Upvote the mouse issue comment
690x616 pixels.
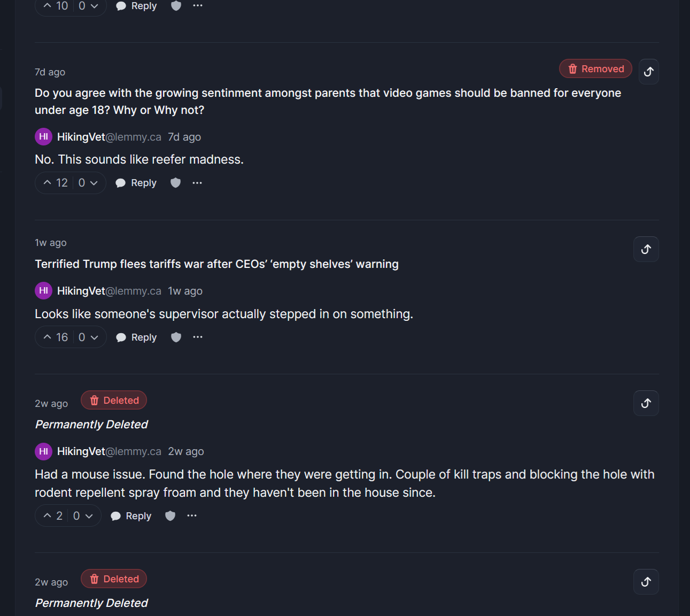point(52,516)
